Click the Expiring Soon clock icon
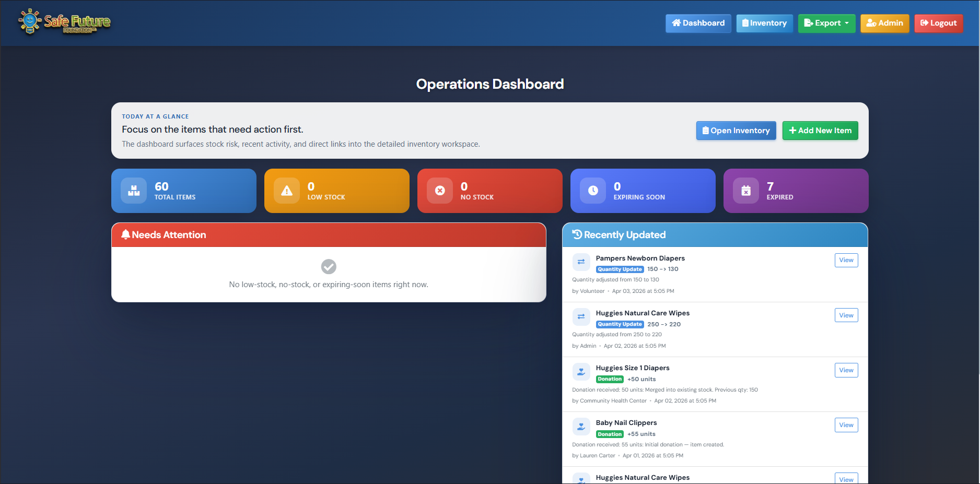This screenshot has width=980, height=484. 593,191
